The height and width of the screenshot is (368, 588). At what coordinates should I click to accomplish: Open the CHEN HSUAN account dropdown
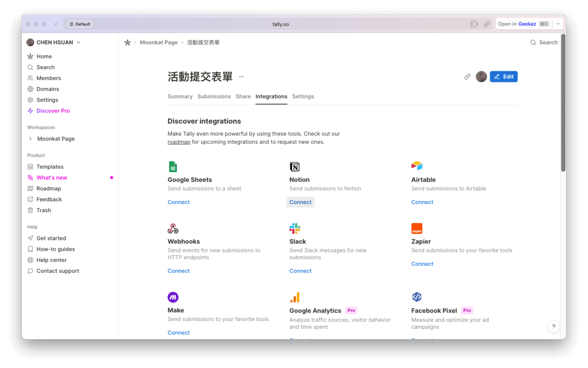[54, 42]
